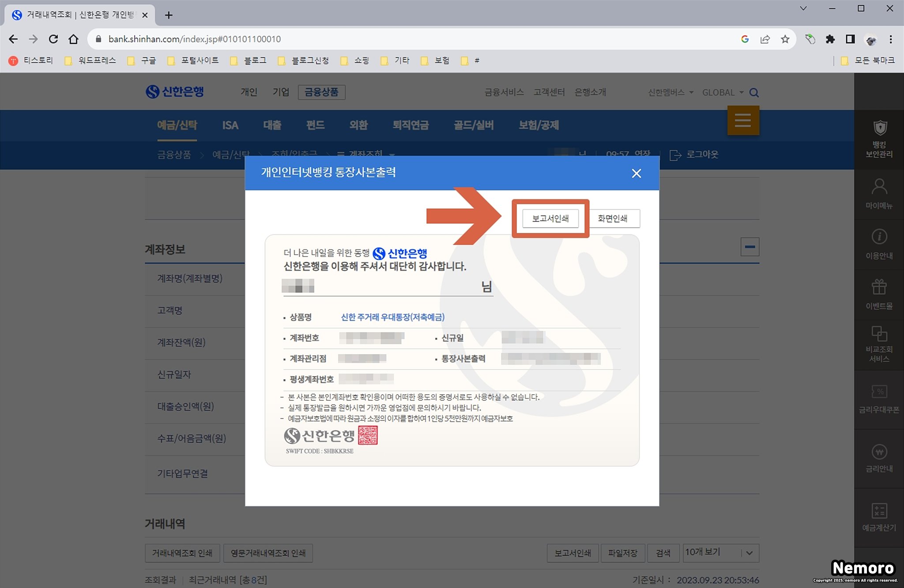
Task: Open the 10개 보기 dropdown
Action: (x=720, y=552)
